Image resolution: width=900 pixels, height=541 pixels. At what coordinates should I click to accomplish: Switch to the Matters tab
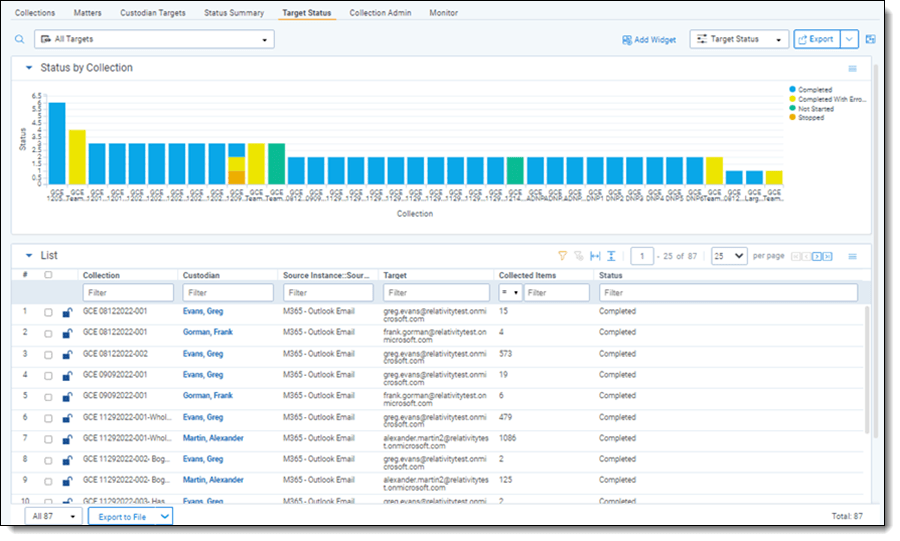coord(87,13)
